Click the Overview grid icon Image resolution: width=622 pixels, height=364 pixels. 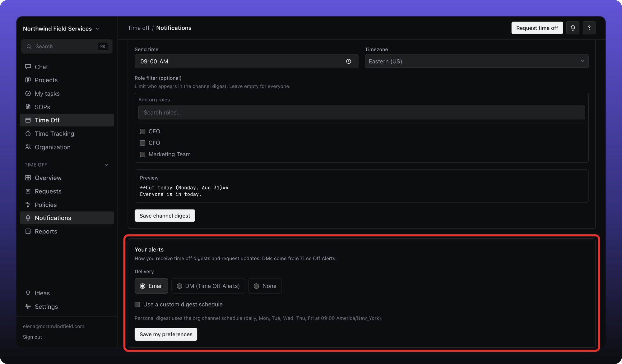28,178
